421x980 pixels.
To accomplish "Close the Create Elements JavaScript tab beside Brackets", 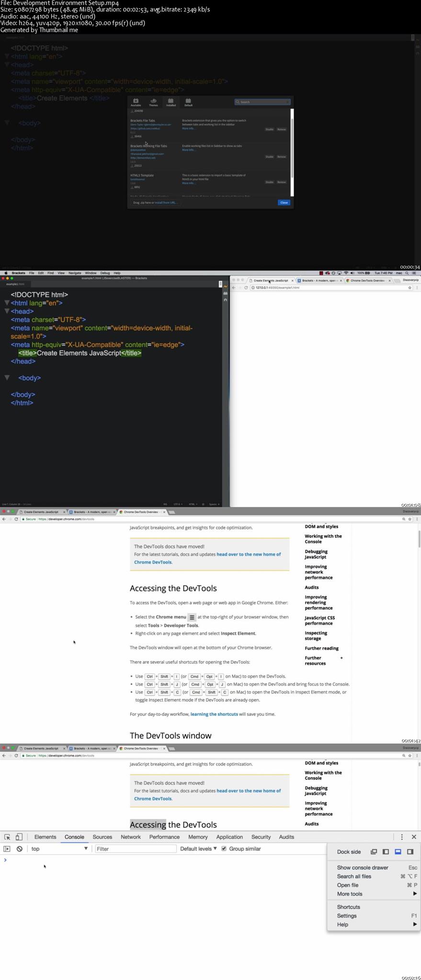I will [292, 280].
